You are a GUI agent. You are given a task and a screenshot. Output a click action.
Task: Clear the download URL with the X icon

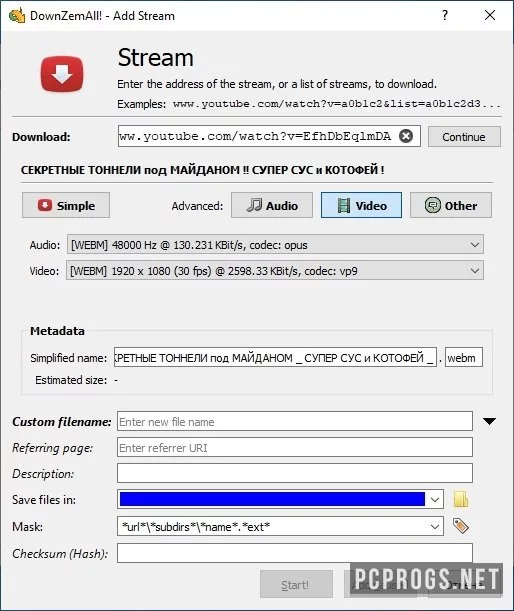click(x=406, y=136)
